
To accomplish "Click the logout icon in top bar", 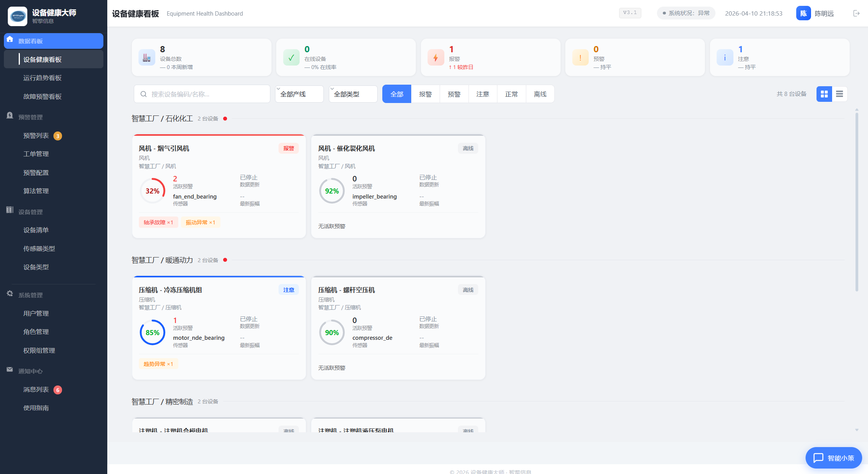I will (857, 13).
